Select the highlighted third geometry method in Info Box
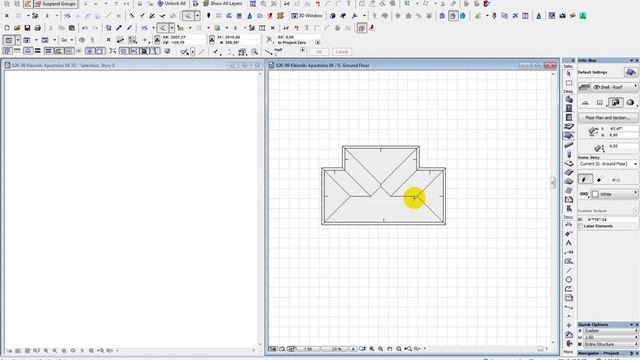The height and width of the screenshot is (360, 640). click(615, 102)
